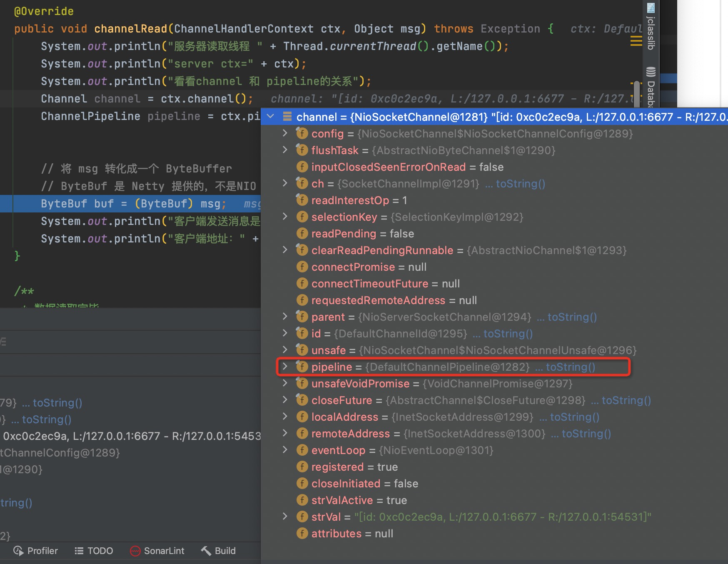Expand the unsafe field node
The width and height of the screenshot is (728, 564).
tap(285, 350)
